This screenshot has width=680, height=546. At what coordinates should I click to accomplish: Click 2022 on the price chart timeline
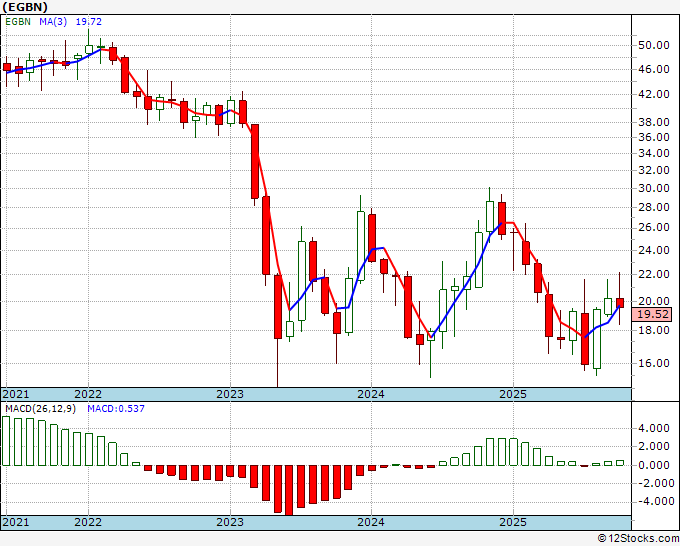coord(88,394)
